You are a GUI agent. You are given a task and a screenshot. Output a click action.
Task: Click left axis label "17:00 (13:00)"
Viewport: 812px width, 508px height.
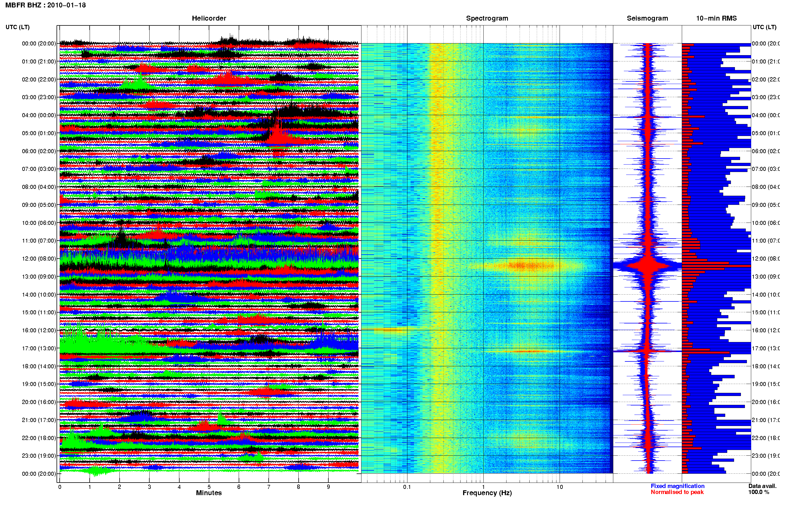(39, 348)
